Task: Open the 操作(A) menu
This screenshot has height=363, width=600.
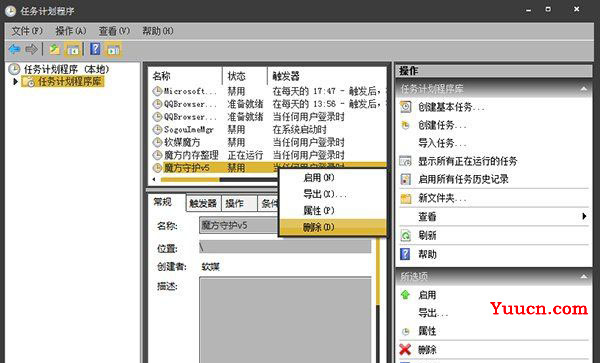Action: click(71, 31)
